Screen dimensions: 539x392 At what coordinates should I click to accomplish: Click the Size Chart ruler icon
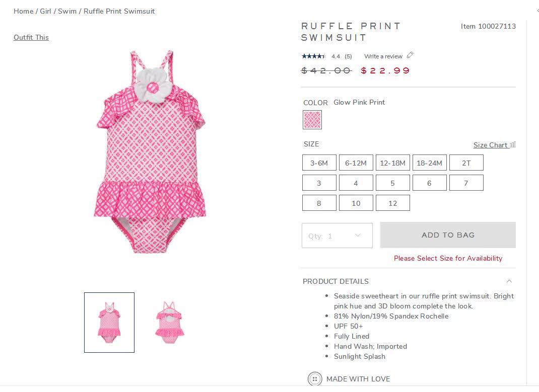point(513,145)
